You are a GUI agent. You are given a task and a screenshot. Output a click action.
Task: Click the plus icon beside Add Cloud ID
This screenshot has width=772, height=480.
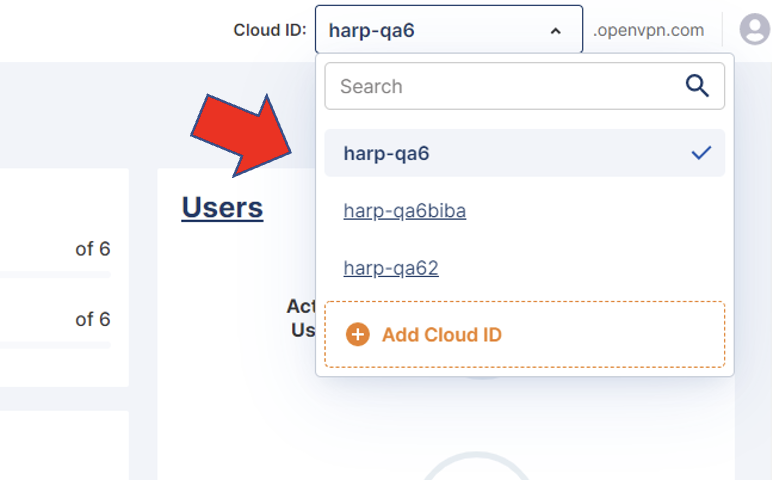[x=358, y=335]
